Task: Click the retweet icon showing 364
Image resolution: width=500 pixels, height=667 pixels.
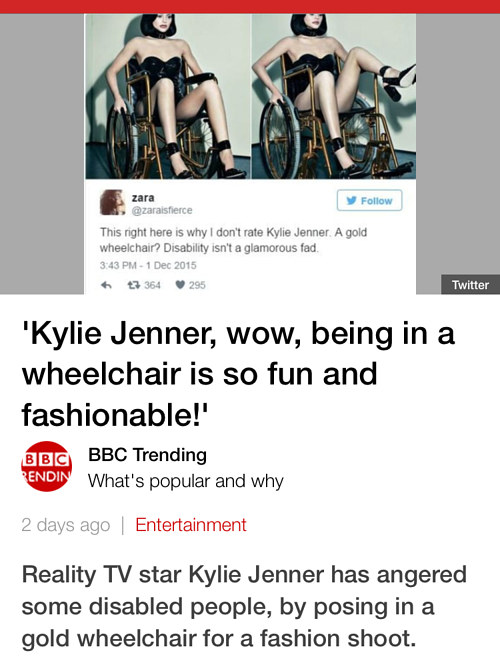Action: point(134,285)
